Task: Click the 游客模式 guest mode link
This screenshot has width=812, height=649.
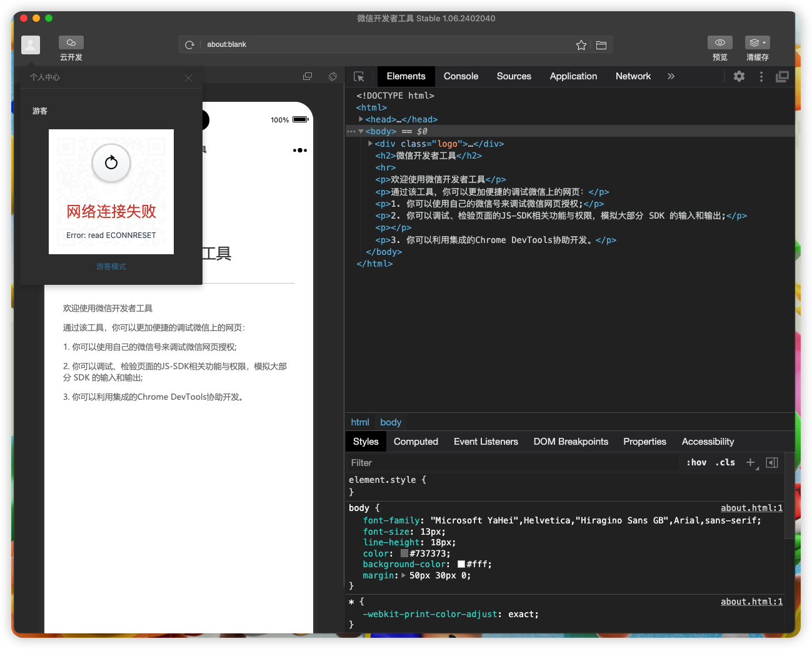Action: click(111, 267)
